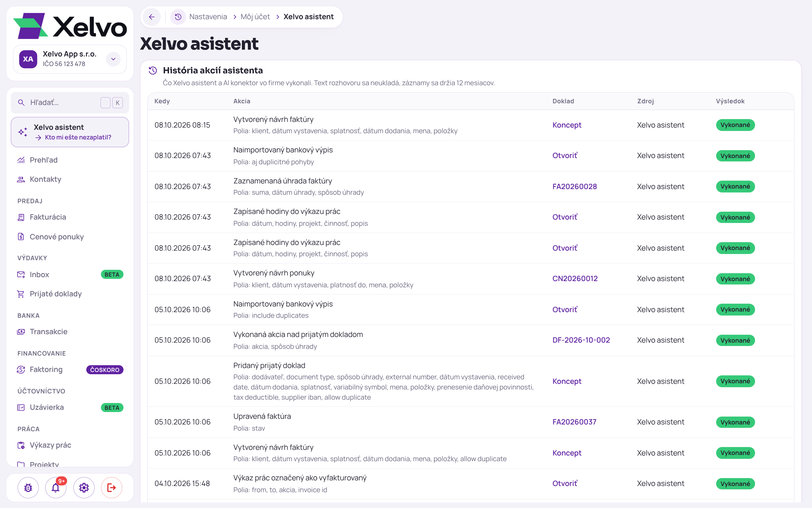Viewport: 812px width, 508px height.
Task: Click the Kedy column header
Action: [162, 101]
